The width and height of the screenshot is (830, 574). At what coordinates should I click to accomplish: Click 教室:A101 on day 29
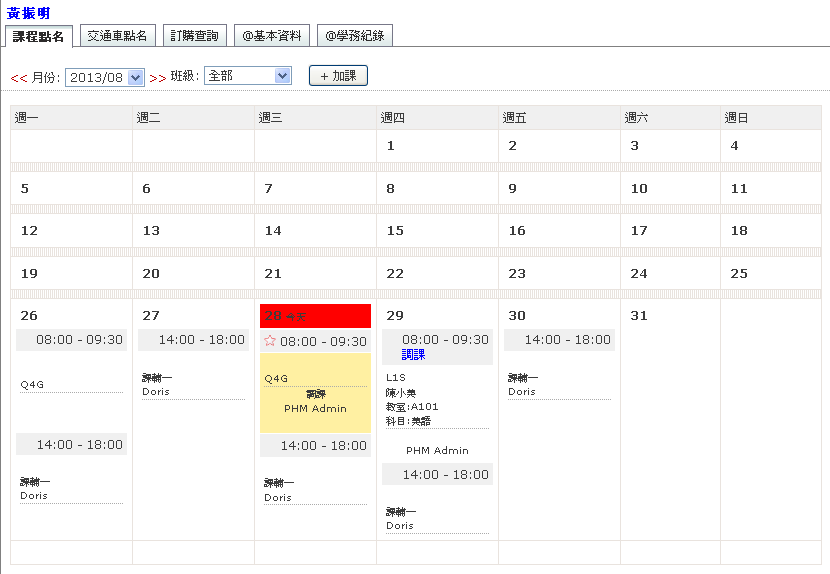(x=412, y=407)
